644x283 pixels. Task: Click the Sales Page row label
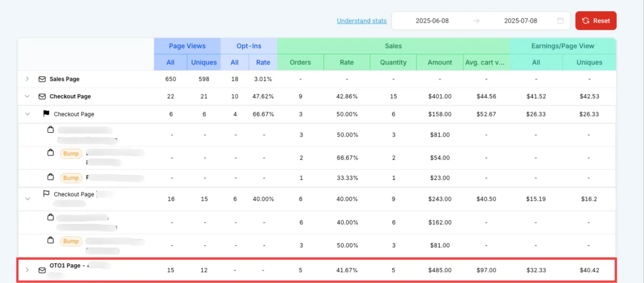click(64, 79)
